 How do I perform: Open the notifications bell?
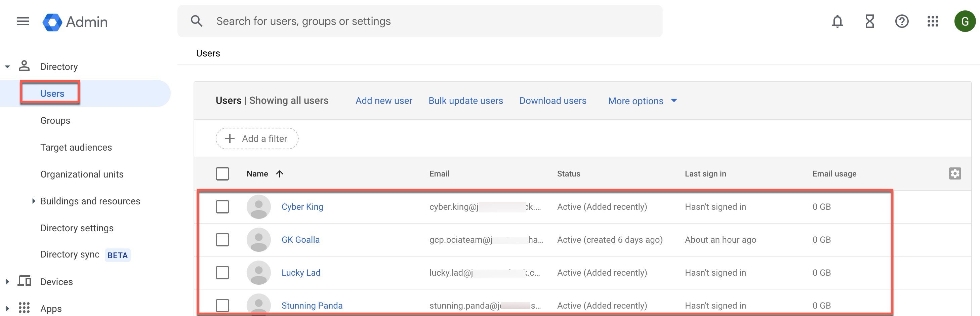coord(837,21)
